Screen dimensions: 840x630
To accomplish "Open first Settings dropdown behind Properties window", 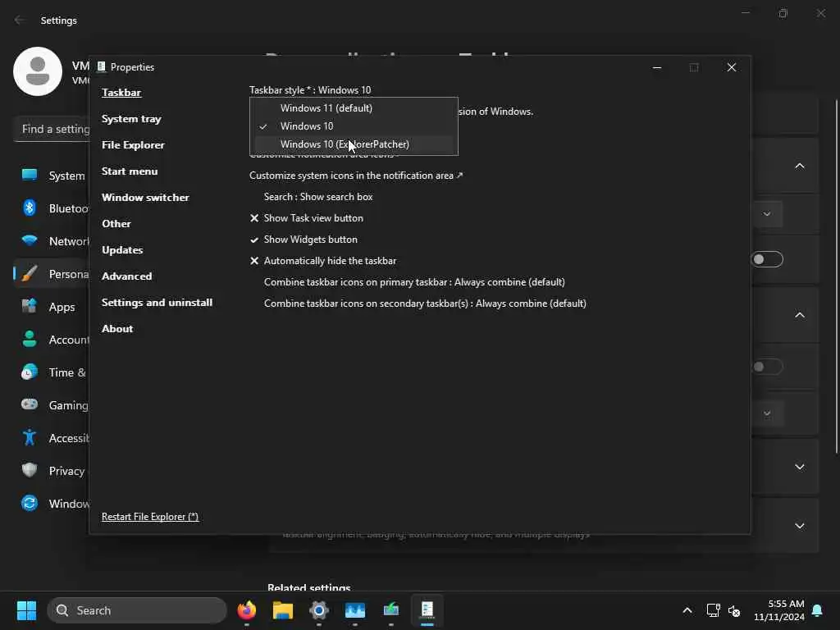I will point(767,214).
